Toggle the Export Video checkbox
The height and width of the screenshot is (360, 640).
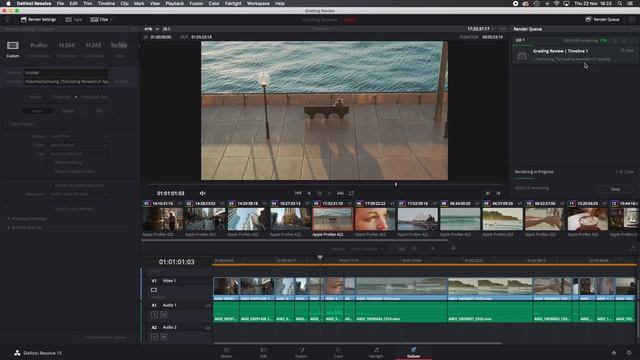6,124
